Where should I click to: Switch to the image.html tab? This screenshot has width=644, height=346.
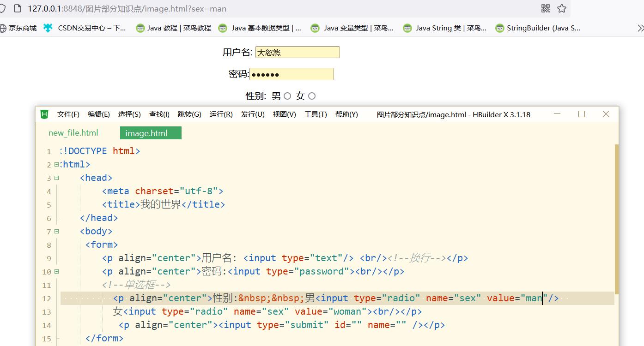(x=151, y=133)
